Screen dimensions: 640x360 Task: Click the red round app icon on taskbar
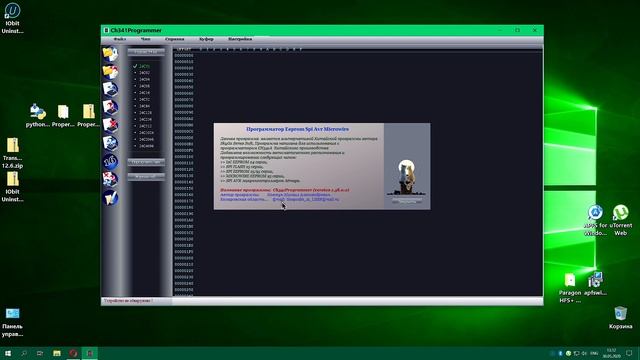pyautogui.click(x=73, y=353)
